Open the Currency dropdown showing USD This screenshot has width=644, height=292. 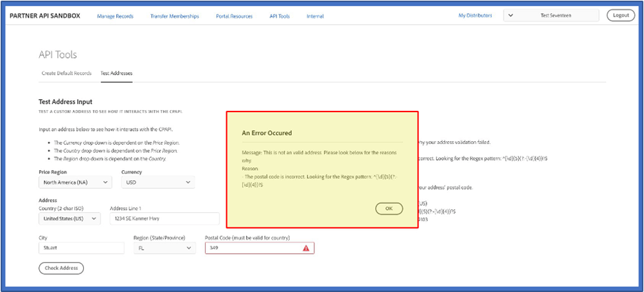tap(158, 182)
